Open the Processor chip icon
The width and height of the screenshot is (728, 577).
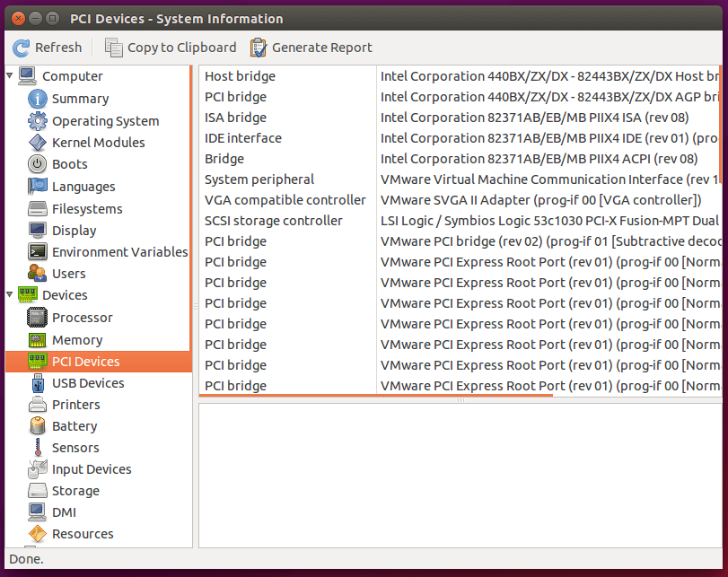click(38, 318)
